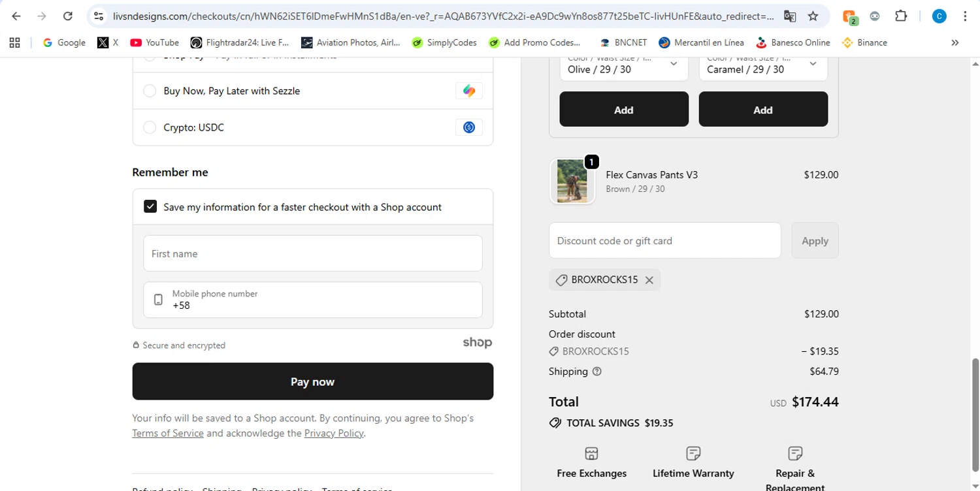Open the X bookmark
The image size is (980, 491).
[108, 42]
